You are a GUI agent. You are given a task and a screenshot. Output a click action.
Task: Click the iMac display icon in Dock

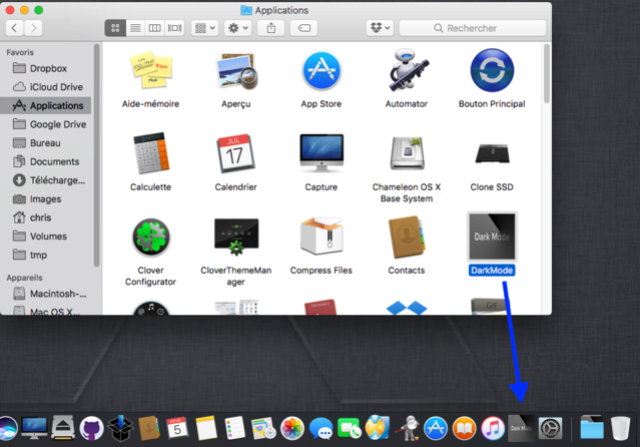[x=34, y=429]
